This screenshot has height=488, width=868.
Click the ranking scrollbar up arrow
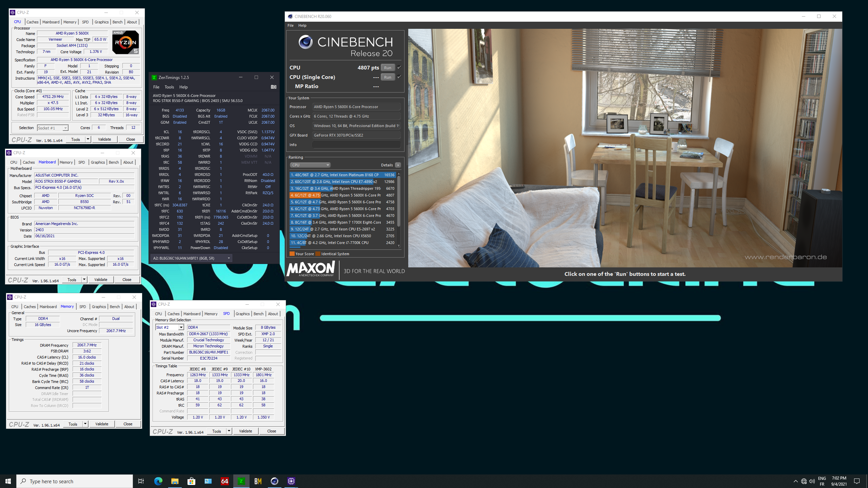tap(399, 174)
